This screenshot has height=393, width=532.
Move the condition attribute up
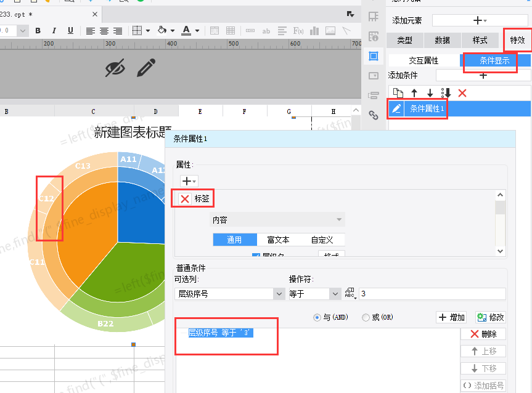pyautogui.click(x=414, y=92)
